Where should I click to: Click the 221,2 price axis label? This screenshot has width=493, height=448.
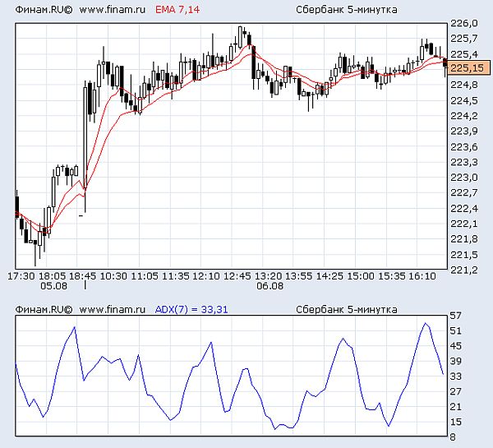[x=464, y=270]
